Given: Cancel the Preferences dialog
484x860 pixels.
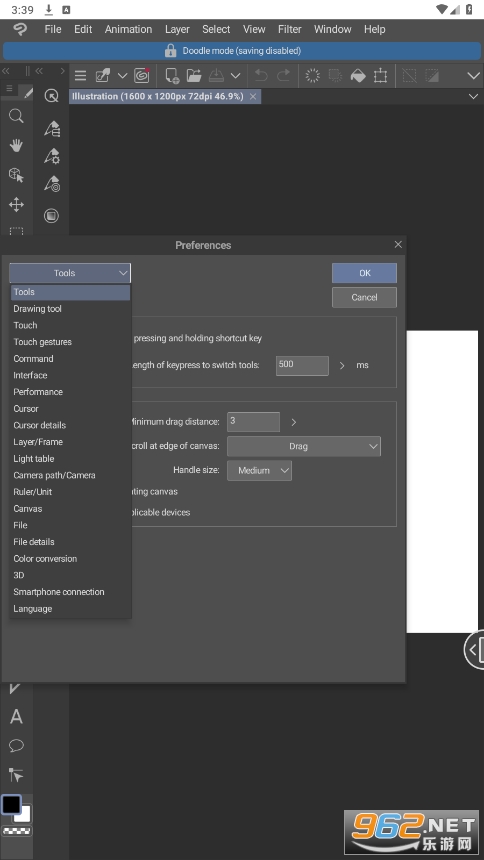Looking at the screenshot, I should [364, 297].
